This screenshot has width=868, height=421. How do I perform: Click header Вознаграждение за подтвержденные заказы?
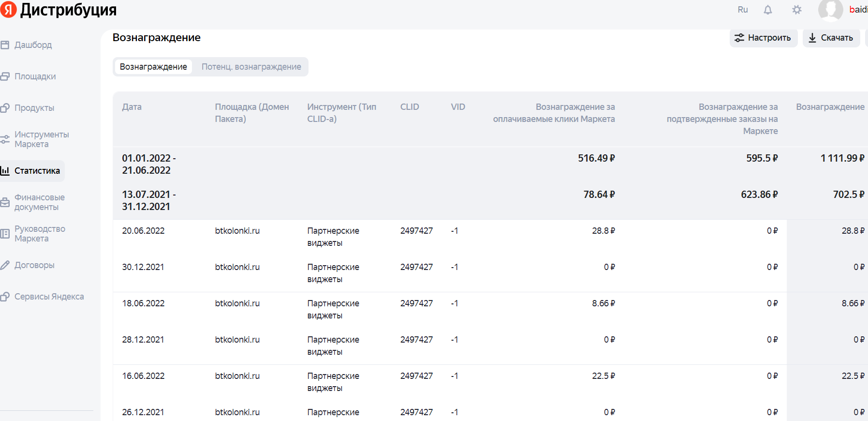click(x=722, y=119)
